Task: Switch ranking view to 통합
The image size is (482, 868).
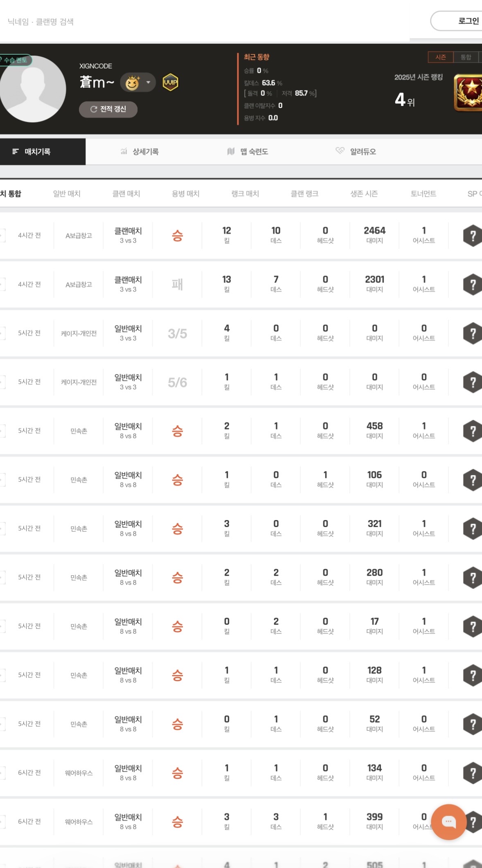Action: (x=466, y=57)
